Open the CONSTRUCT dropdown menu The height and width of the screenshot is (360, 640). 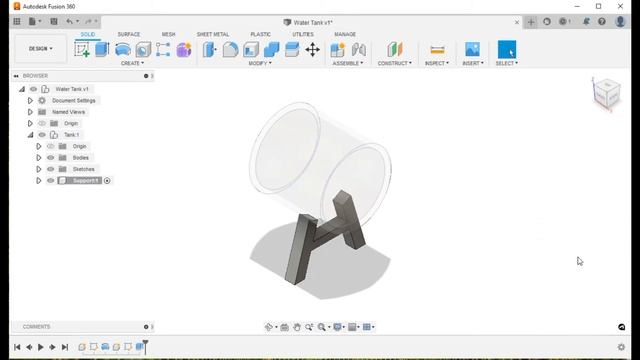tap(395, 63)
